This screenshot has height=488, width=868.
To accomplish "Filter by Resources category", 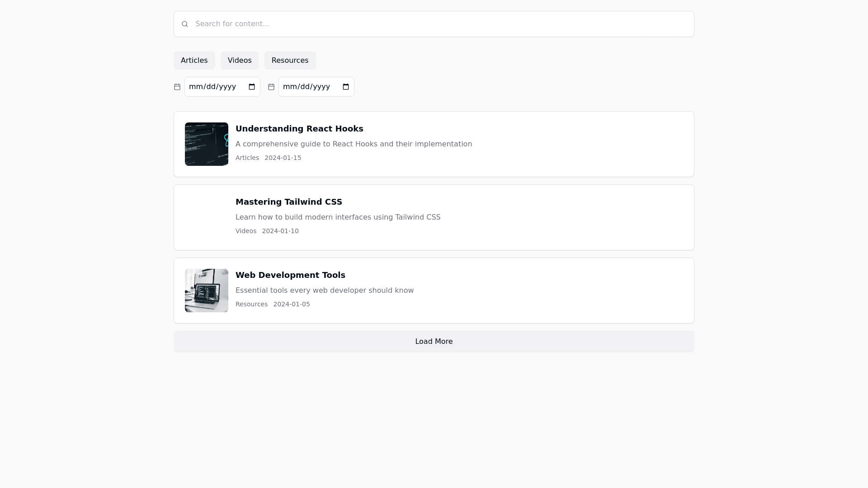I will point(290,61).
